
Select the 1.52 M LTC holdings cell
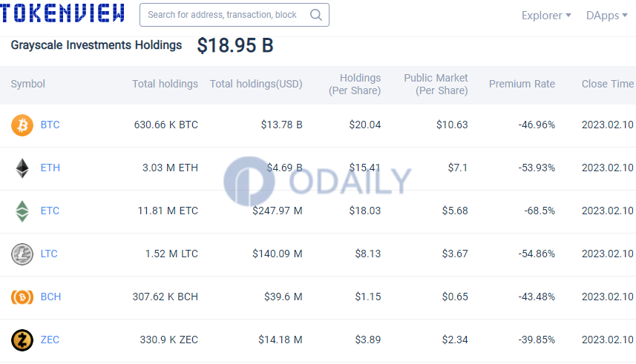coord(171,254)
